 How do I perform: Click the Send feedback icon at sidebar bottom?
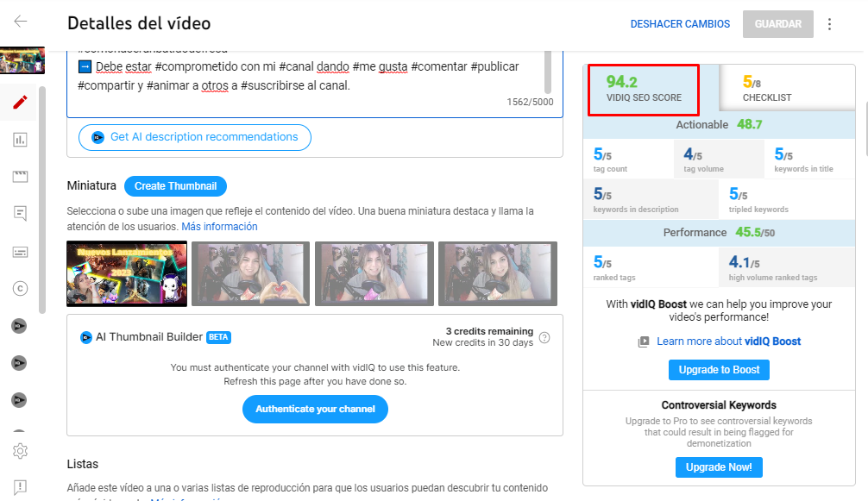tap(19, 488)
